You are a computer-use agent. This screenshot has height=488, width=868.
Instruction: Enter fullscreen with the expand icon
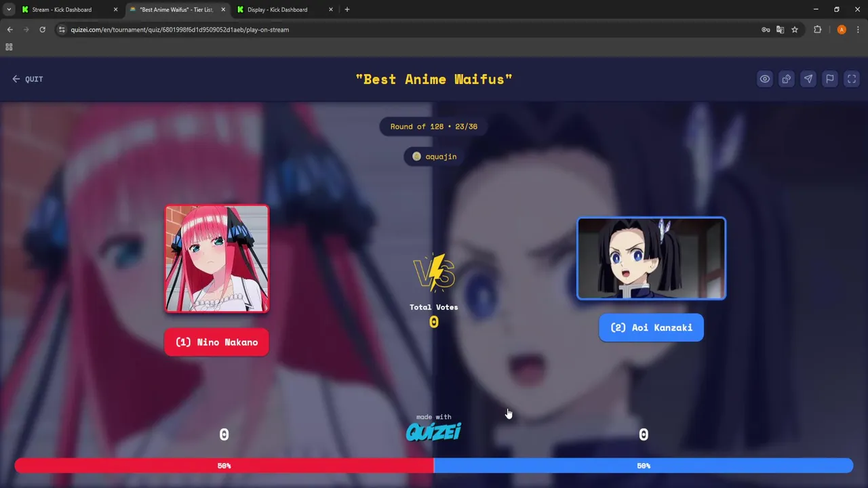852,79
